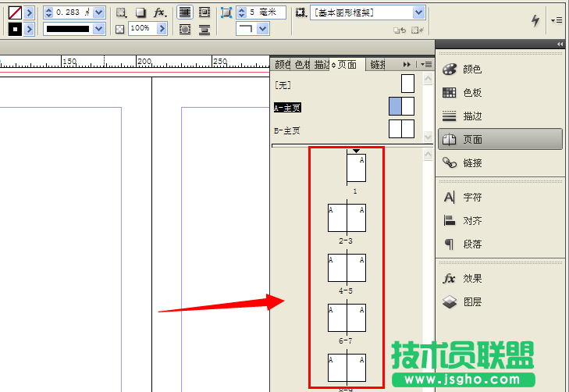Click the clear non-style attributes icon
The height and width of the screenshot is (392, 569).
(418, 30)
